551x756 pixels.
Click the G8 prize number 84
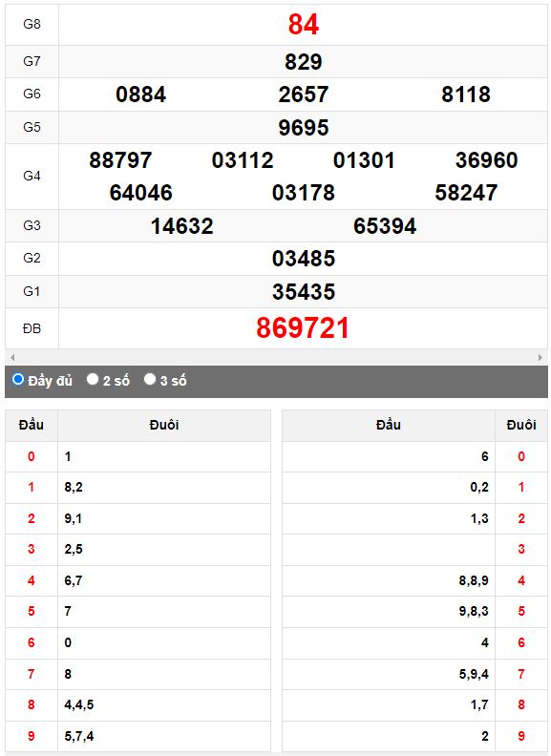pyautogui.click(x=304, y=24)
